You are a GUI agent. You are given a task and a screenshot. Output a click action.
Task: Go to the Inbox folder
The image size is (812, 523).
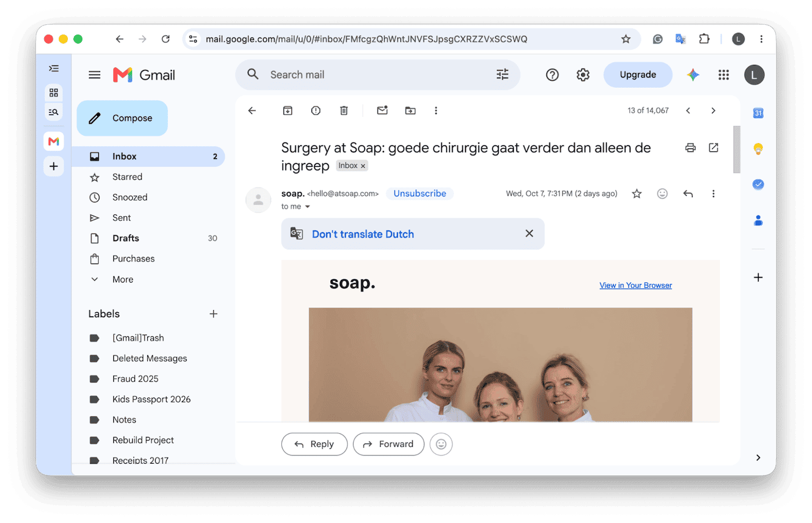click(149, 156)
